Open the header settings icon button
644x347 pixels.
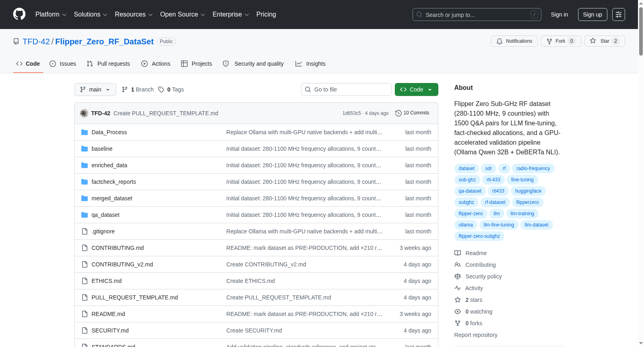tap(619, 15)
